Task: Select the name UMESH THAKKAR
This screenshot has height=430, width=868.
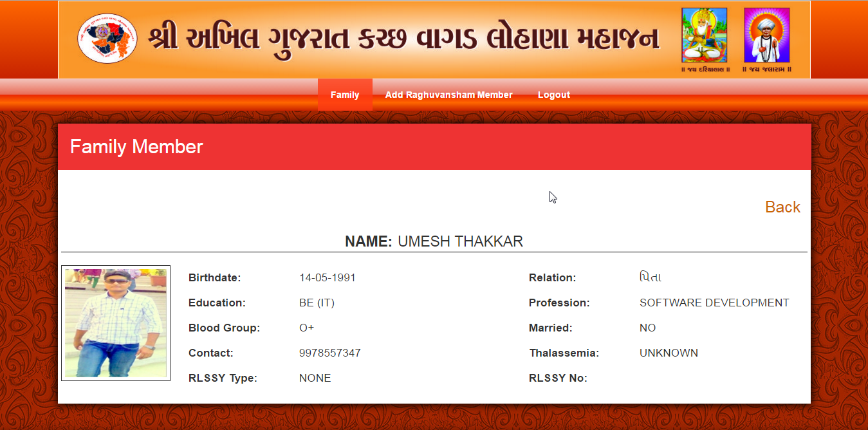Action: [460, 241]
